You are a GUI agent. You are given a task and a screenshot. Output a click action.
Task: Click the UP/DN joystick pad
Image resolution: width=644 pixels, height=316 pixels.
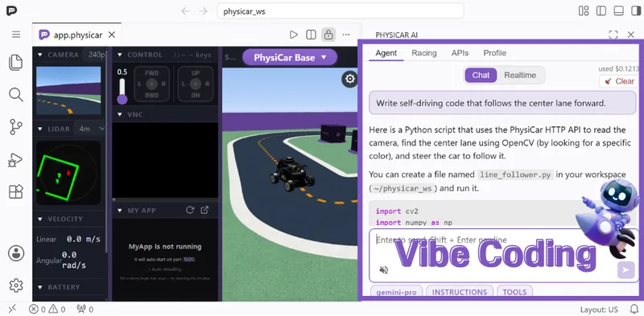coord(196,84)
